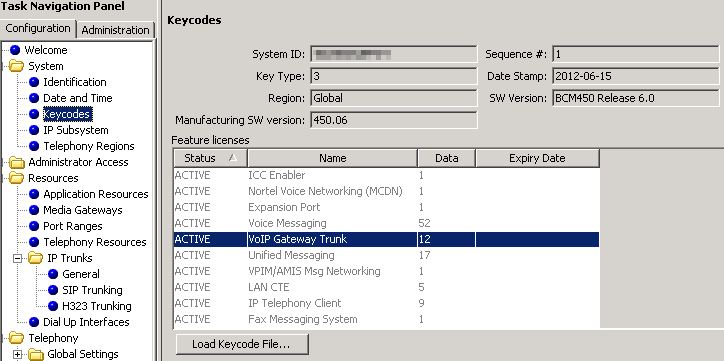Select the Dial Up Interfaces icon
The image size is (724, 361).
(x=34, y=322)
